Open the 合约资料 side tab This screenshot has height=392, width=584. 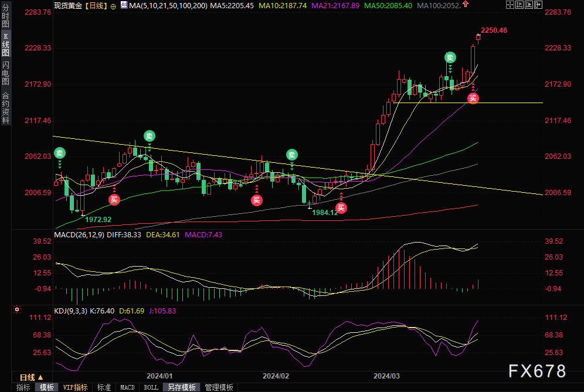[6, 107]
